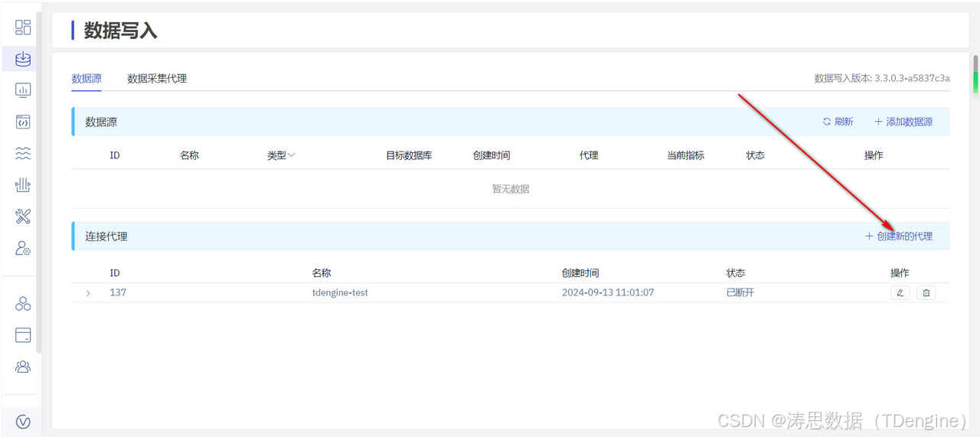The width and height of the screenshot is (980, 437).
Task: Switch to the 数据采集代理 tab
Action: tap(157, 78)
